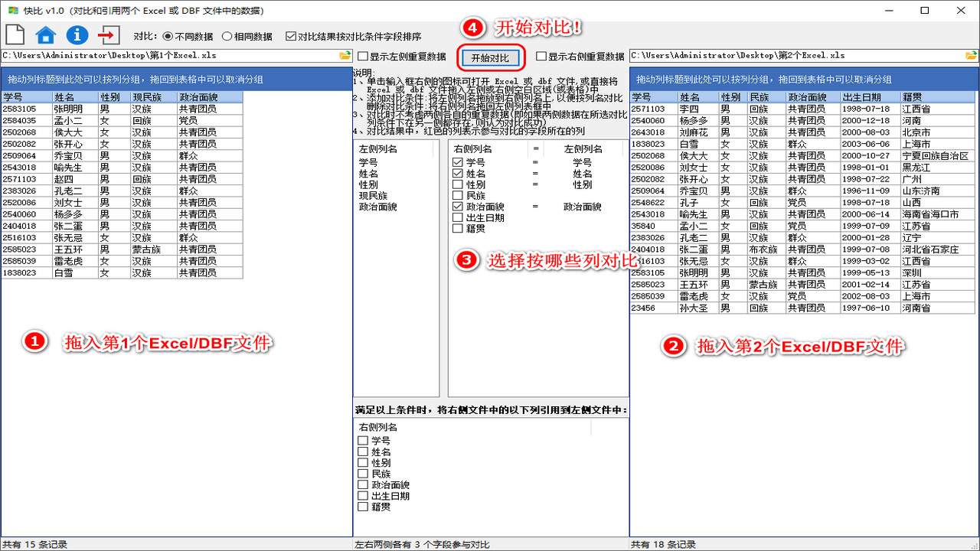Click cell 宁夏回族自治区 in right table
The height and width of the screenshot is (551, 980).
pyautogui.click(x=938, y=155)
